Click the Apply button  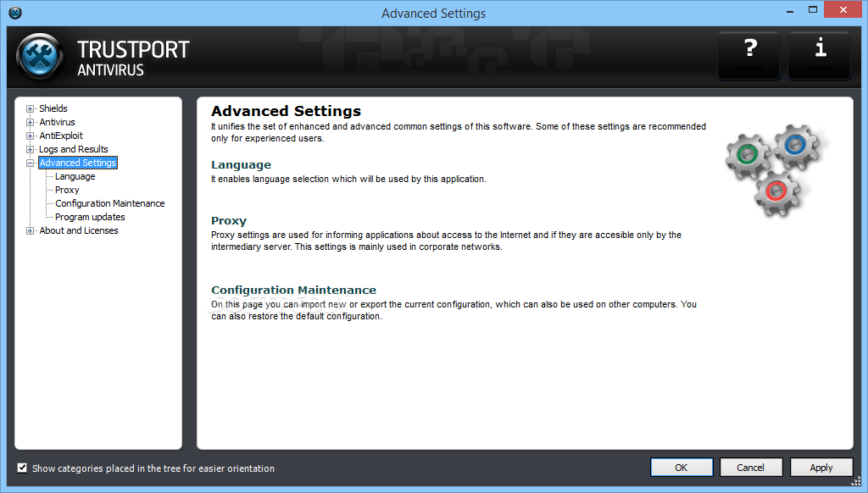[821, 468]
